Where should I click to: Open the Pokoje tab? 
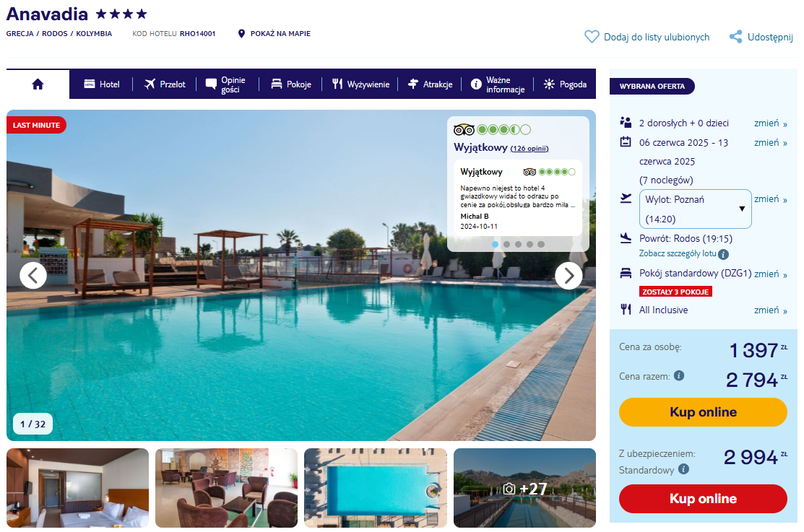pos(291,84)
